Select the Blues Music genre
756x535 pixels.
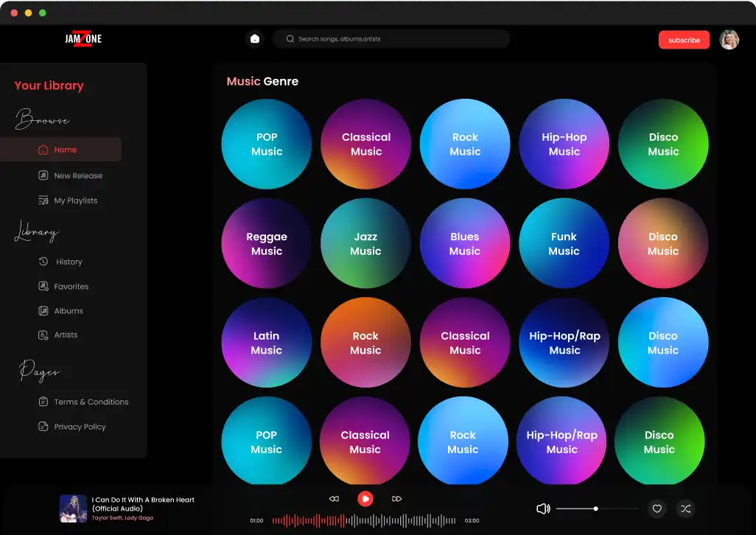465,243
